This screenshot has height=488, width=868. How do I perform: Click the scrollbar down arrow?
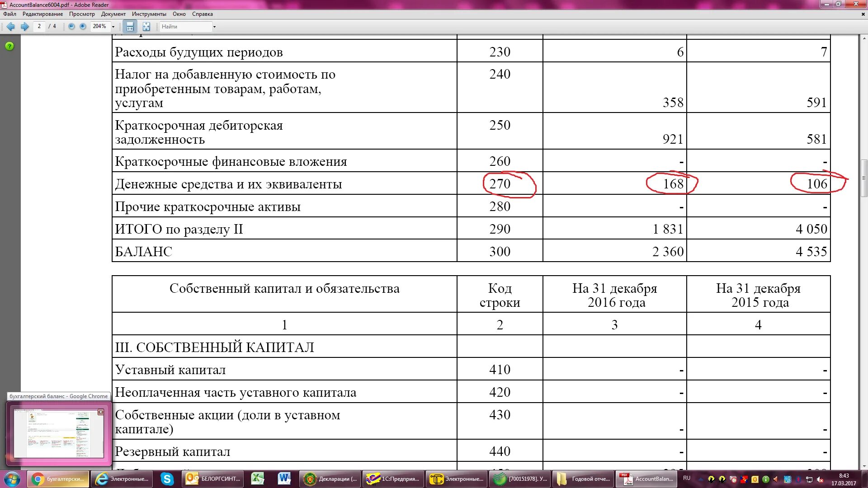tap(864, 466)
